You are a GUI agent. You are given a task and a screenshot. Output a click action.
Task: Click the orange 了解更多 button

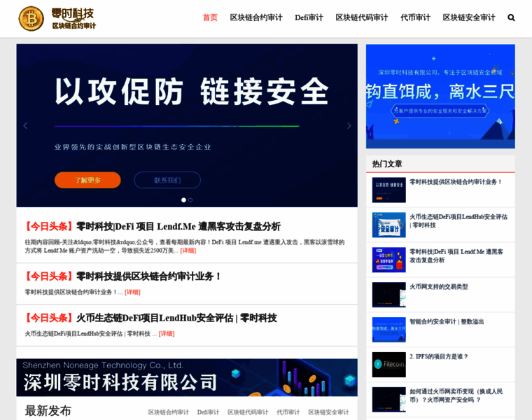[x=87, y=180]
